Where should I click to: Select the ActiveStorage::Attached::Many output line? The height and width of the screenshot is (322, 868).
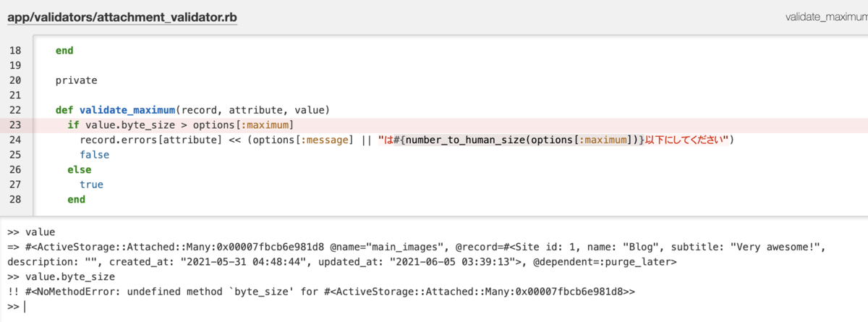pyautogui.click(x=416, y=254)
